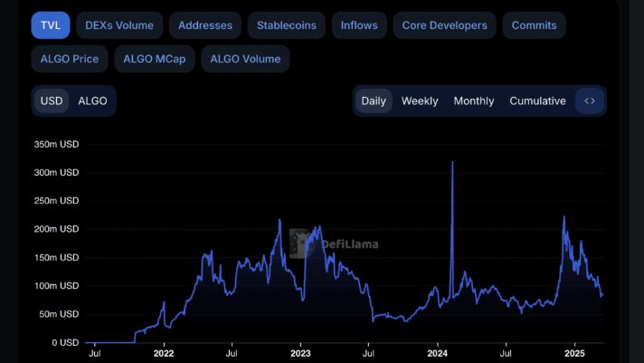Change chart to Monthly interval
Viewport: 644px width, 363px height.
coord(474,100)
